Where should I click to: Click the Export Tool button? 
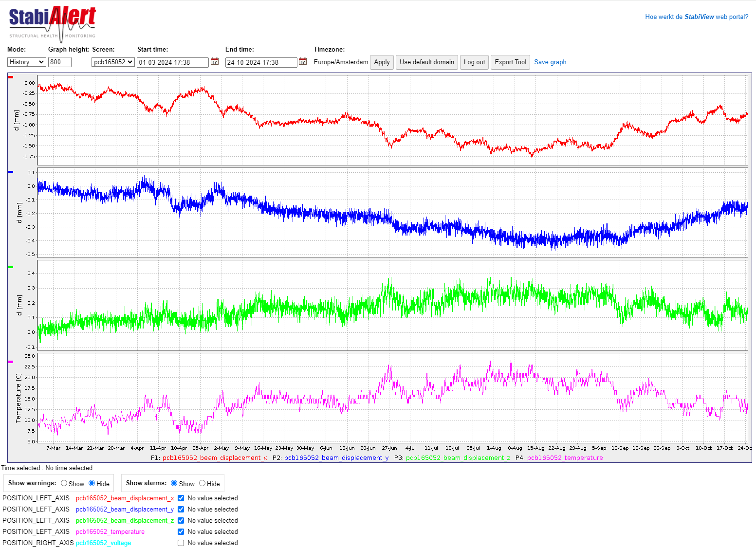click(510, 62)
